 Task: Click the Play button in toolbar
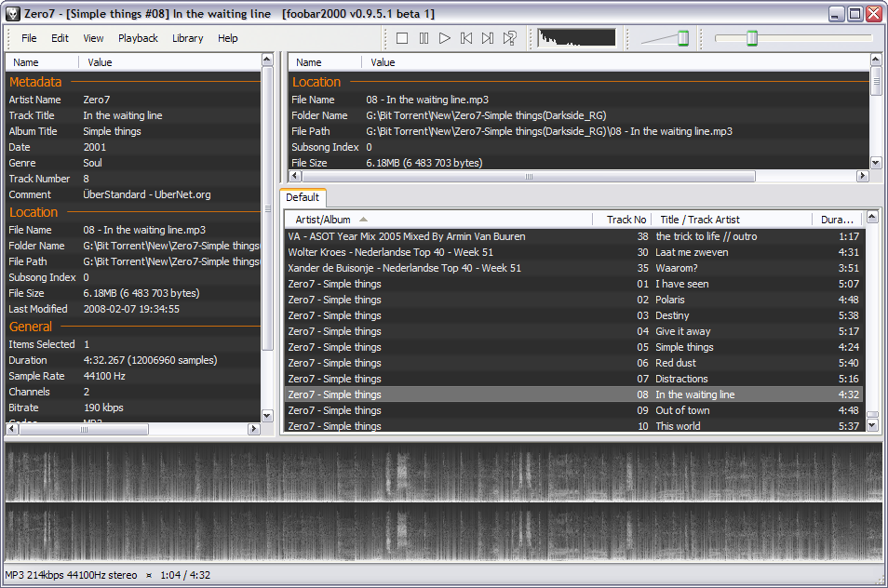click(x=445, y=38)
